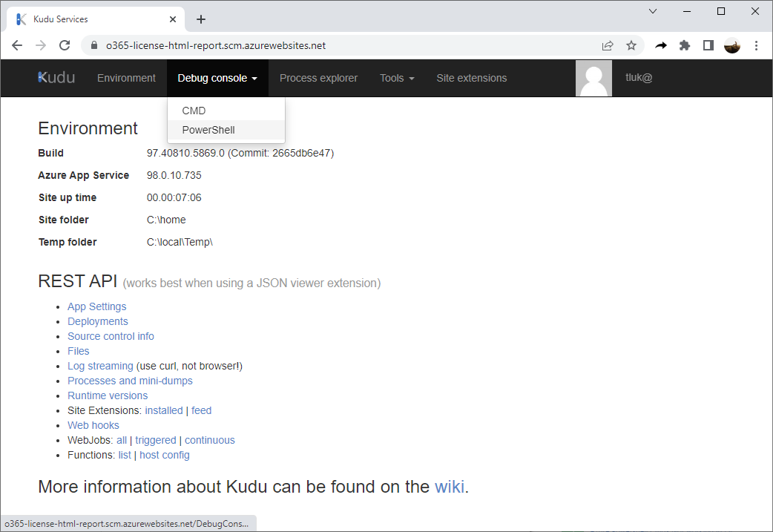Image resolution: width=773 pixels, height=532 pixels.
Task: Click the user avatar placeholder image
Action: pyautogui.click(x=593, y=78)
